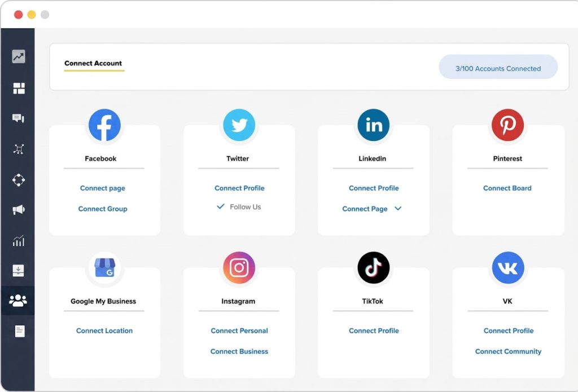578x392 pixels.
Task: Click Connect Group under Facebook
Action: click(x=103, y=209)
